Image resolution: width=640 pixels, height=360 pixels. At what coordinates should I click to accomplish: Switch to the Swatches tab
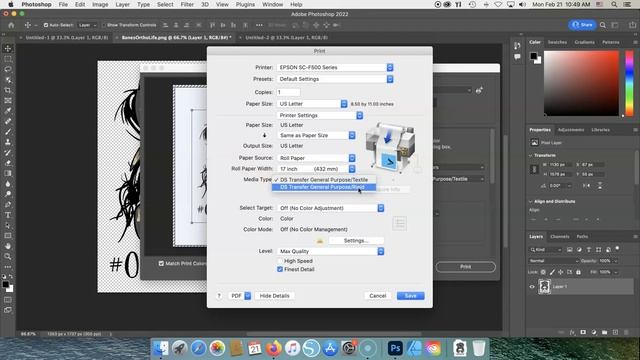pos(557,42)
